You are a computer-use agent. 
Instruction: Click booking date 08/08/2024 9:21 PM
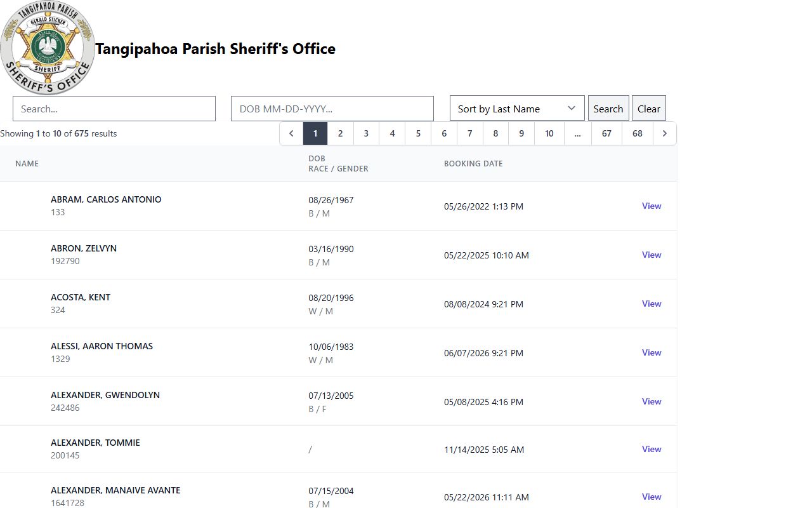click(x=483, y=304)
